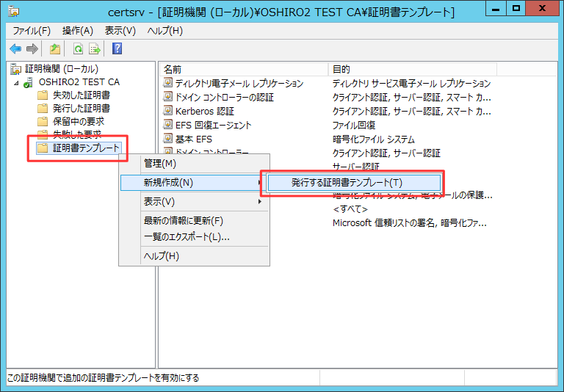The image size is (564, 392).
Task: Click the OSHIRO2 TEST CA server icon
Action: (x=28, y=82)
